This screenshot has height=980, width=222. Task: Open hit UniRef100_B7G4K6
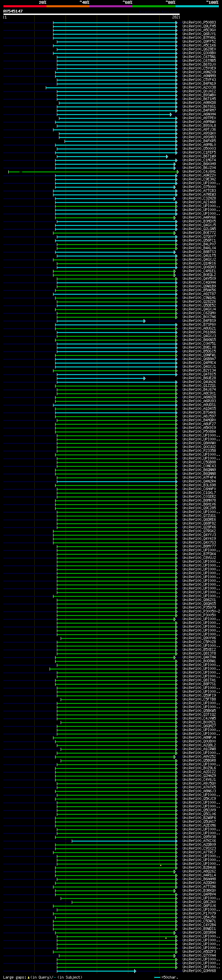(x=199, y=412)
